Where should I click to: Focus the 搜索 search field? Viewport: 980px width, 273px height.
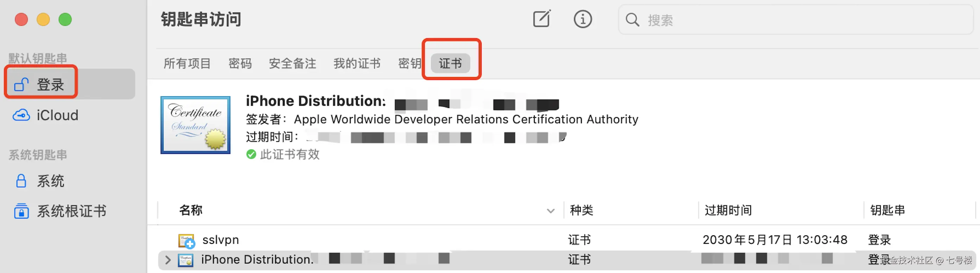pyautogui.click(x=795, y=20)
